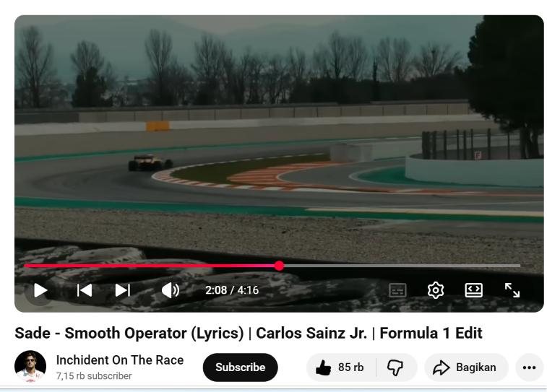The width and height of the screenshot is (547, 392).
Task: Open the video settings gear
Action: [436, 290]
